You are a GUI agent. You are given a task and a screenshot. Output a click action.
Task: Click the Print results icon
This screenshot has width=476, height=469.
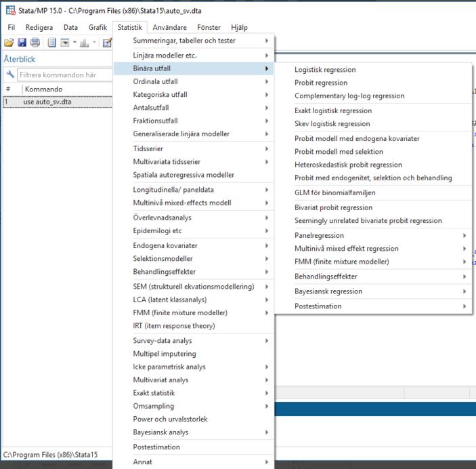point(35,43)
